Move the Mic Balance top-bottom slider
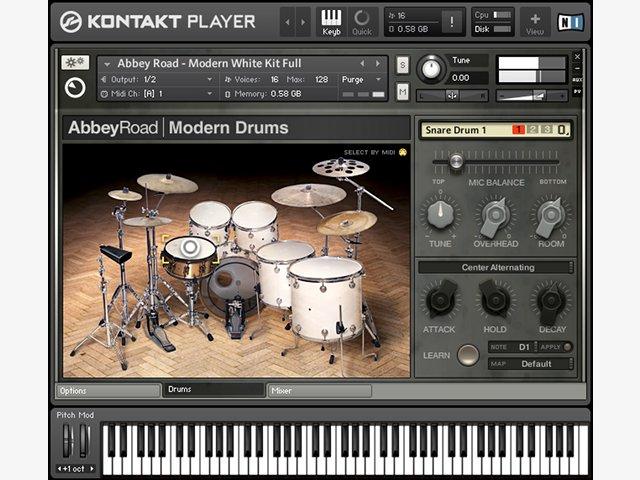640x480 pixels. 456,162
